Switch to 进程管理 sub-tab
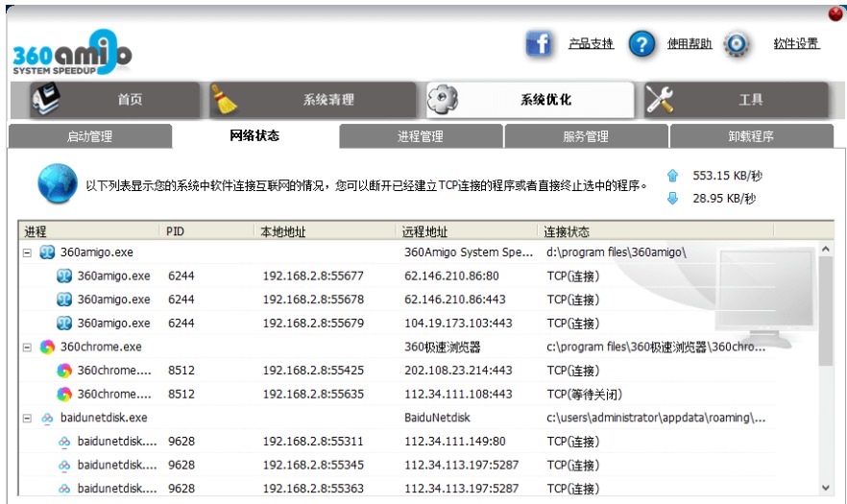Viewport: 847px width, 504px height. [x=421, y=136]
